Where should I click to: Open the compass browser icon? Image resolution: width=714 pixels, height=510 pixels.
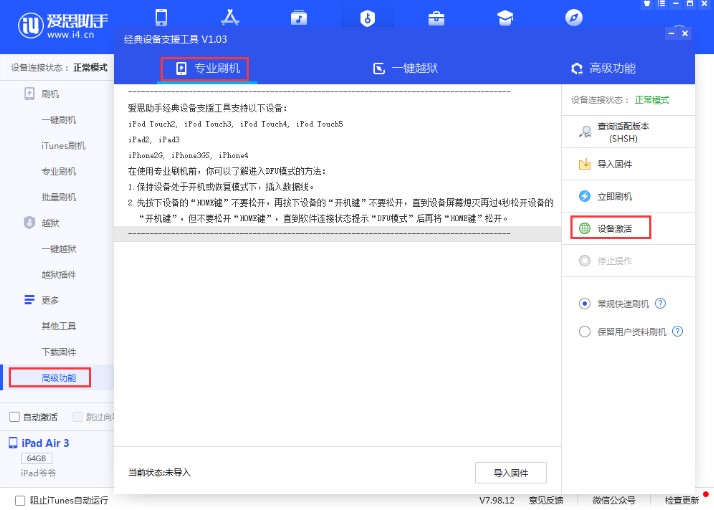point(573,18)
